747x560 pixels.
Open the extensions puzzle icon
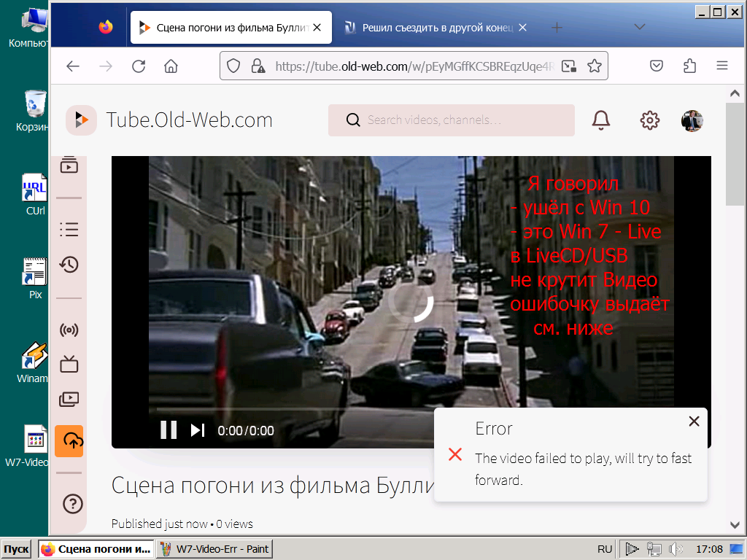689,66
